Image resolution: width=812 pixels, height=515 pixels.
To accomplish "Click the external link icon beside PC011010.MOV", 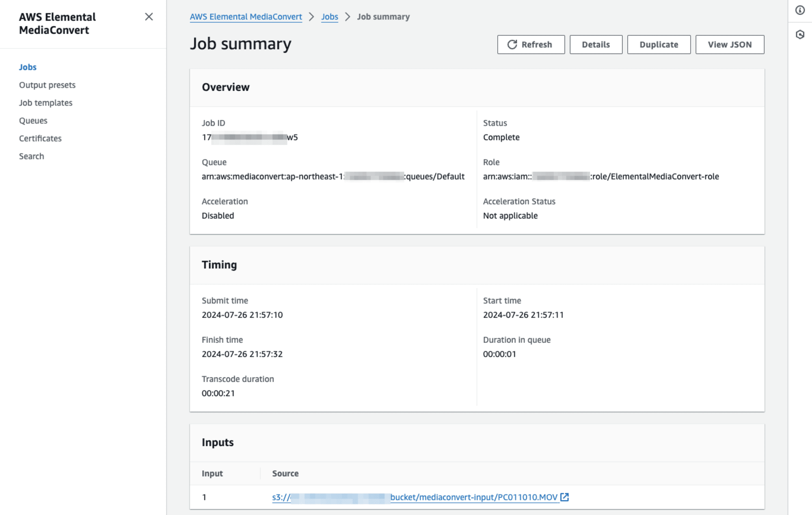I will click(x=564, y=497).
